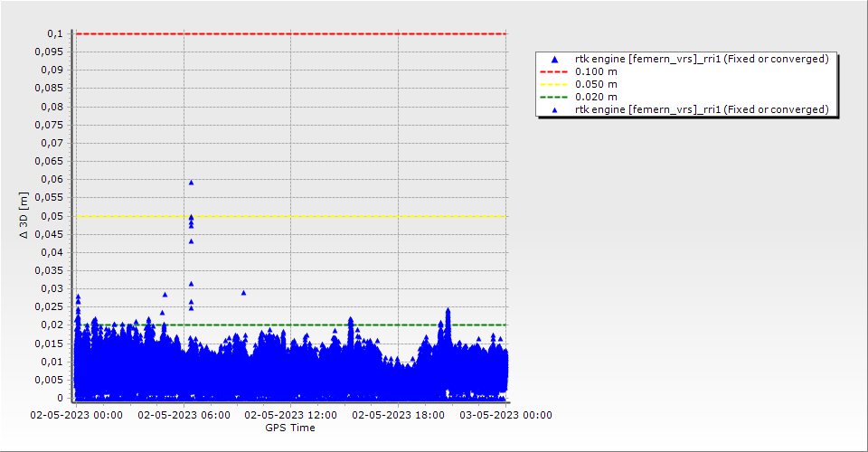Click the 02-05-2023 18:00 time axis label
This screenshot has height=452, width=868.
pos(398,416)
